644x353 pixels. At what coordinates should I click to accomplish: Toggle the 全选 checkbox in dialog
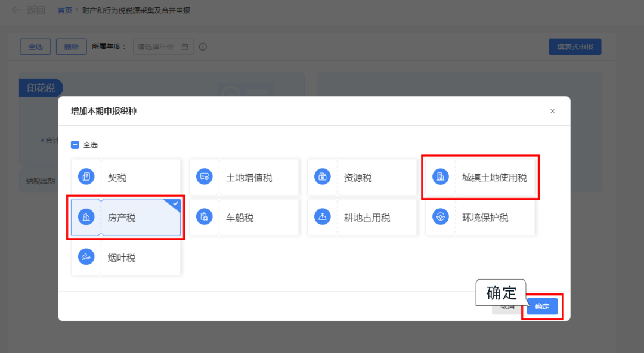pos(75,145)
